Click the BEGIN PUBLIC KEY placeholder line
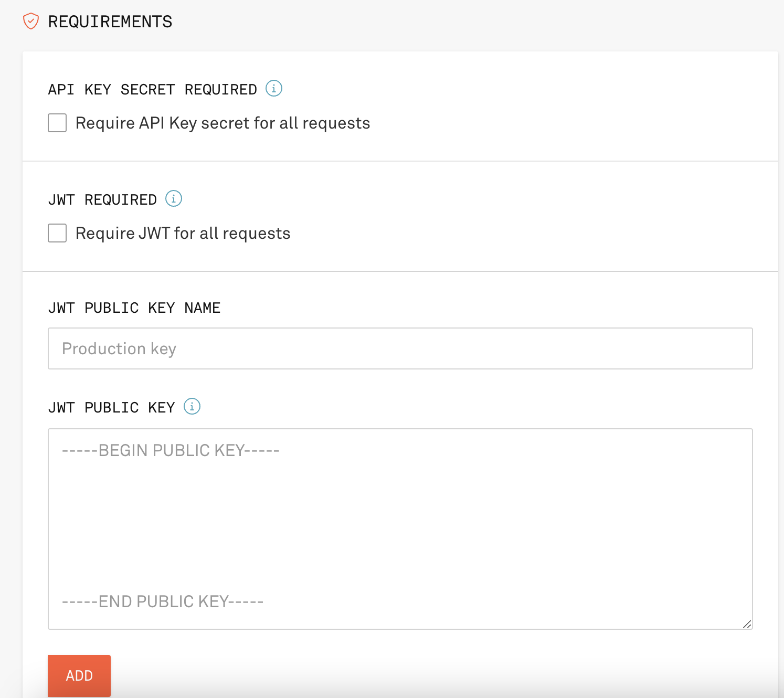Image resolution: width=784 pixels, height=698 pixels. [171, 450]
